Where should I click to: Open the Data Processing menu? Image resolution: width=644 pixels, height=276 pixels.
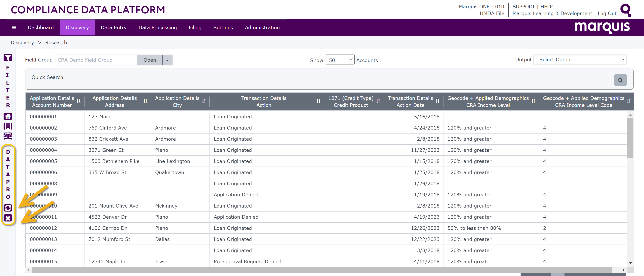coord(157,27)
